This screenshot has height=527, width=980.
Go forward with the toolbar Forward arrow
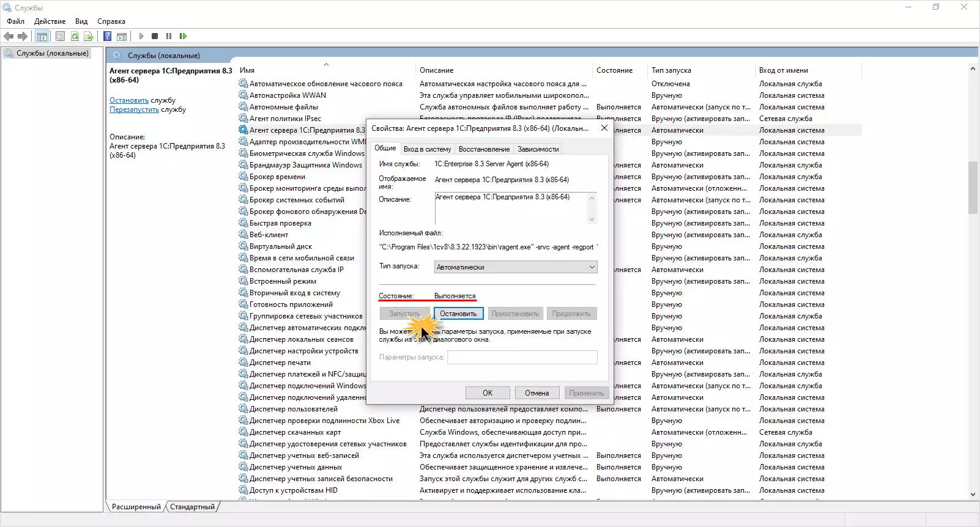[23, 36]
